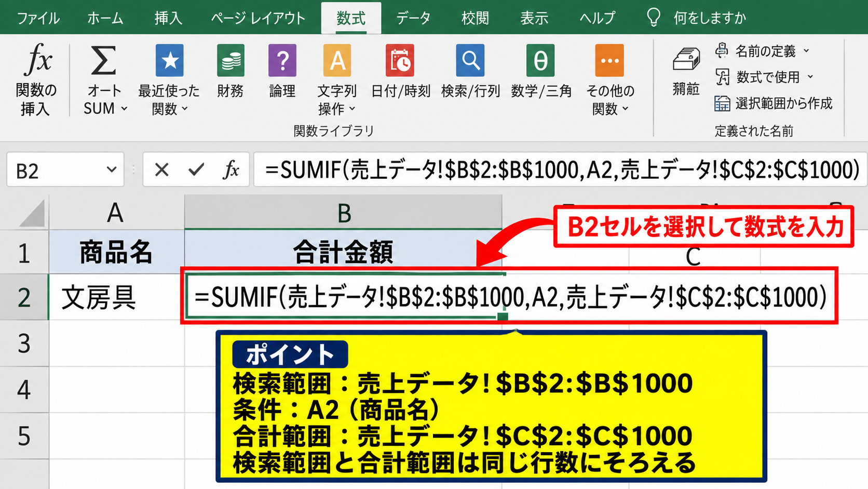Click empty cell A4

pos(117,390)
